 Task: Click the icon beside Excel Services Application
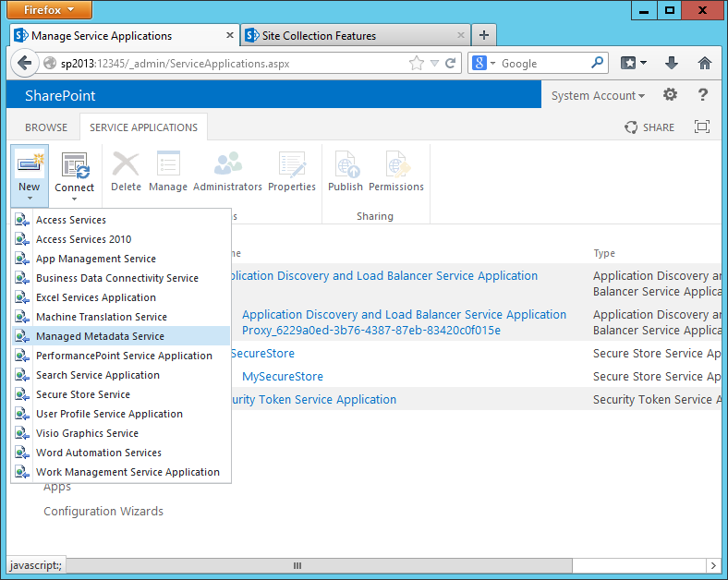(22, 297)
